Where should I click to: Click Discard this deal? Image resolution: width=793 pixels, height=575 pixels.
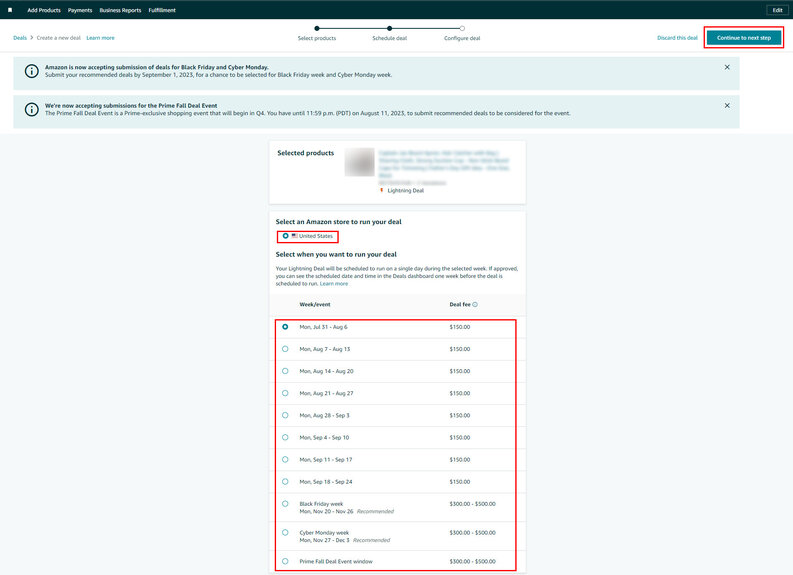click(677, 38)
